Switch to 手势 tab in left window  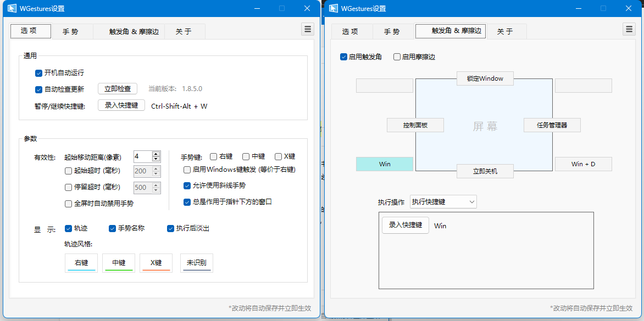(x=70, y=32)
